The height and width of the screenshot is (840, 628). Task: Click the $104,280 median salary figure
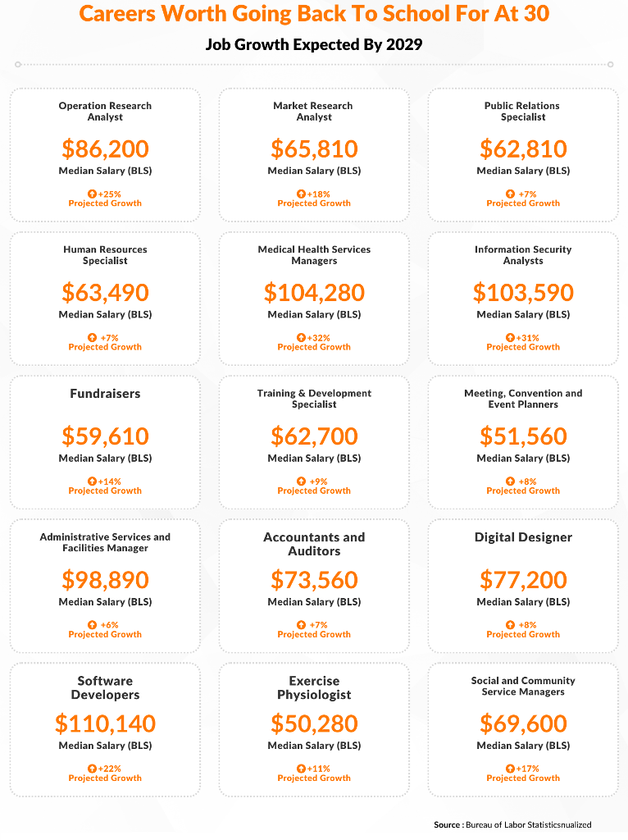click(x=314, y=293)
